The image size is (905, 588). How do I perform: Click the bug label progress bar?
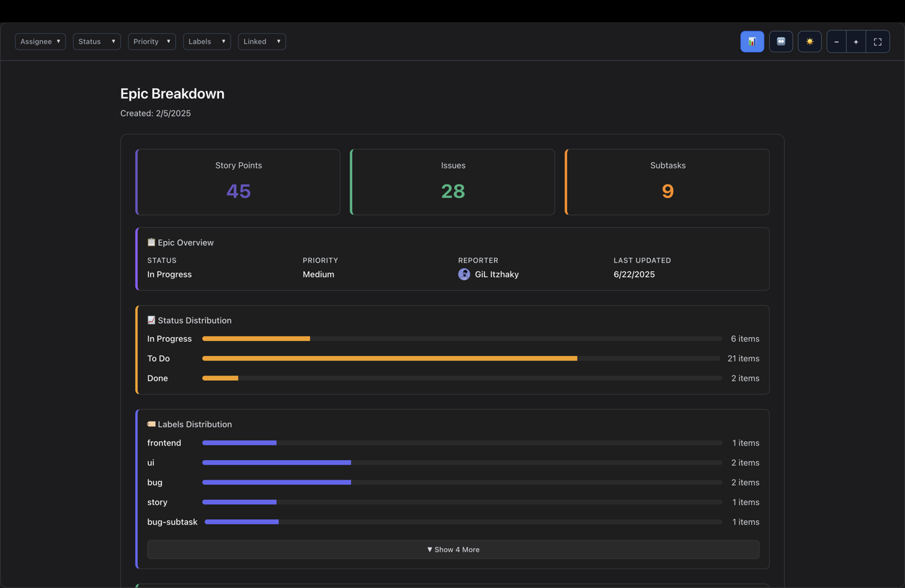pos(462,482)
